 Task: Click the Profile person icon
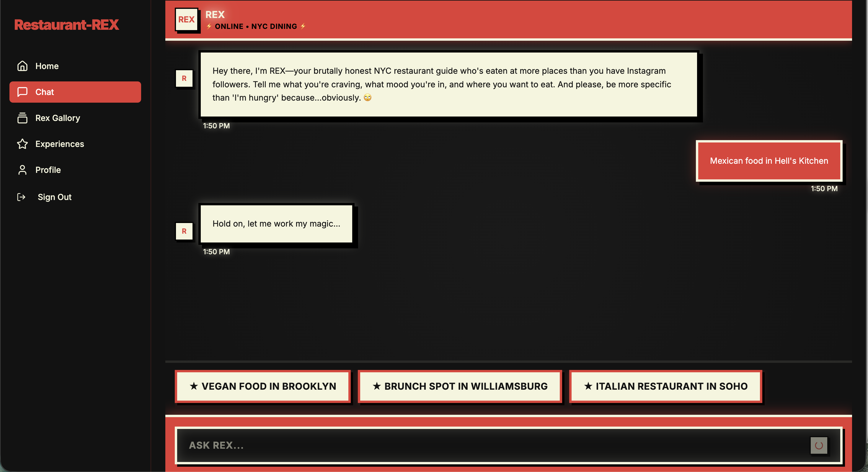coord(22,170)
